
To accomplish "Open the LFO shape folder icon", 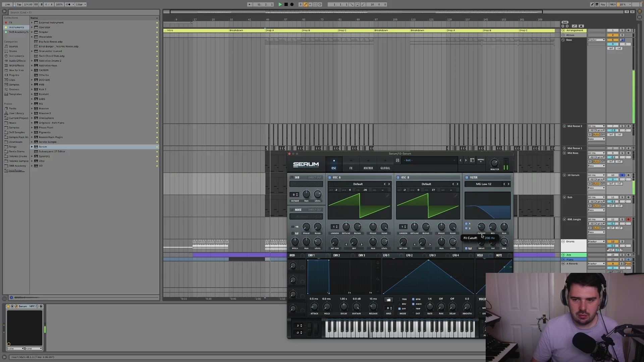I will click(x=388, y=300).
